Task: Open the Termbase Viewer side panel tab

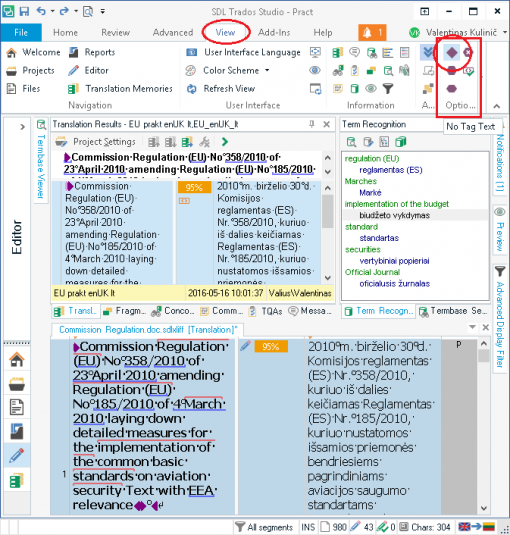Action: click(41, 160)
